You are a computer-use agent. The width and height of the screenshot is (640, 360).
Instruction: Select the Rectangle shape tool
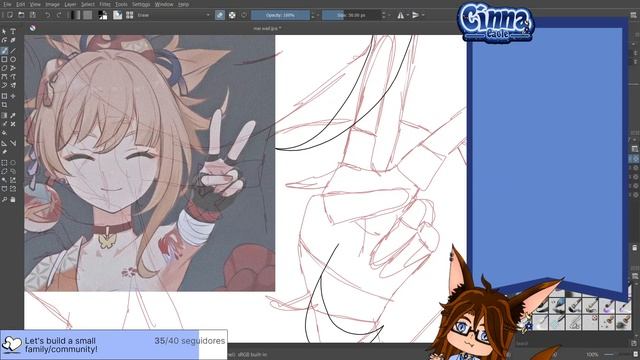pos(4,60)
